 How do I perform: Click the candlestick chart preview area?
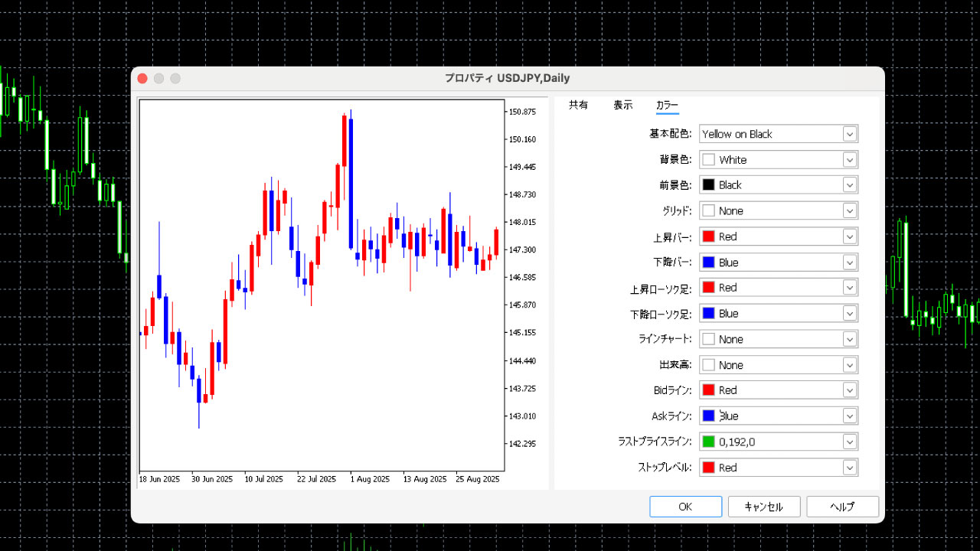pos(322,287)
